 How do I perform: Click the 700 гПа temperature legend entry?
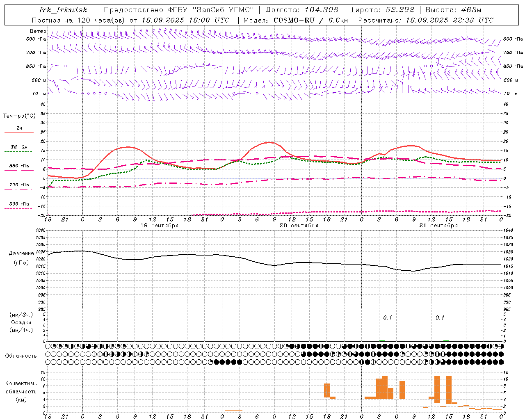coord(19,185)
